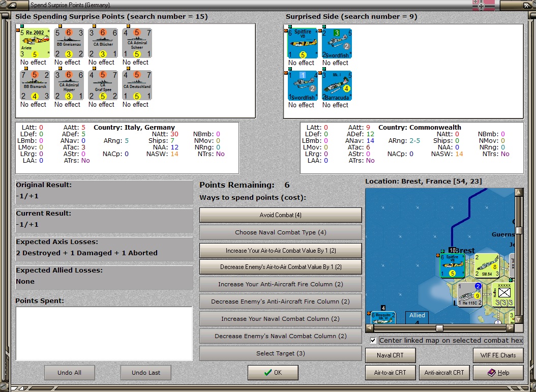This screenshot has width=536, height=392.
Task: Click Increase Your Naval Combat Column (2)
Action: (x=280, y=319)
